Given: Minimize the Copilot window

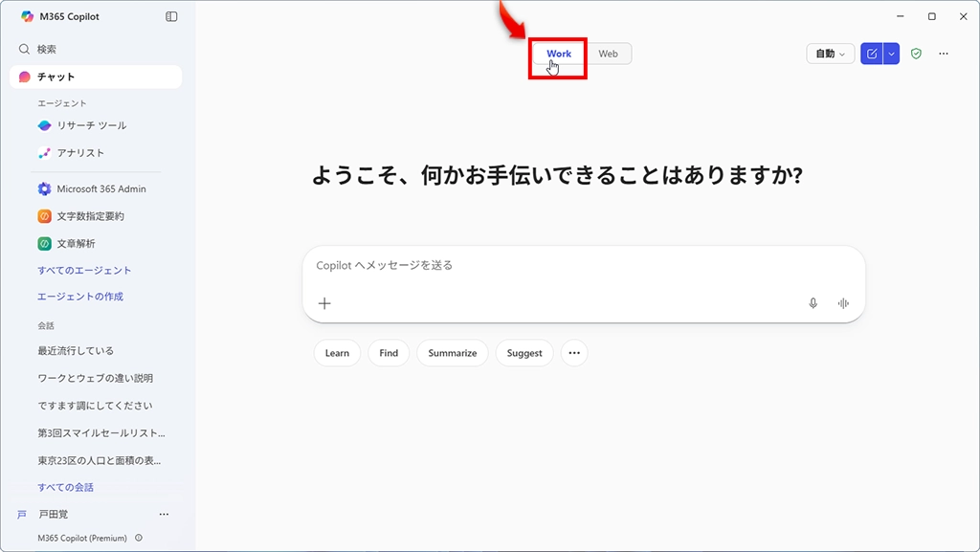Looking at the screenshot, I should [901, 16].
